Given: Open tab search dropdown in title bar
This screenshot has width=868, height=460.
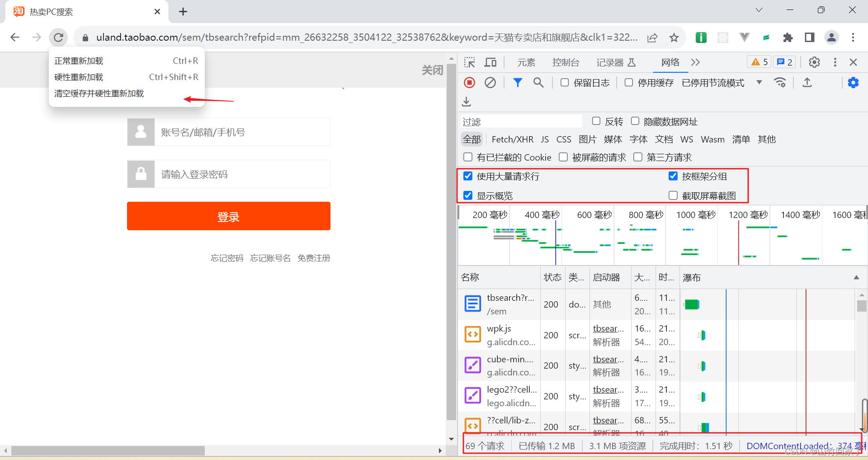Looking at the screenshot, I should [x=759, y=10].
